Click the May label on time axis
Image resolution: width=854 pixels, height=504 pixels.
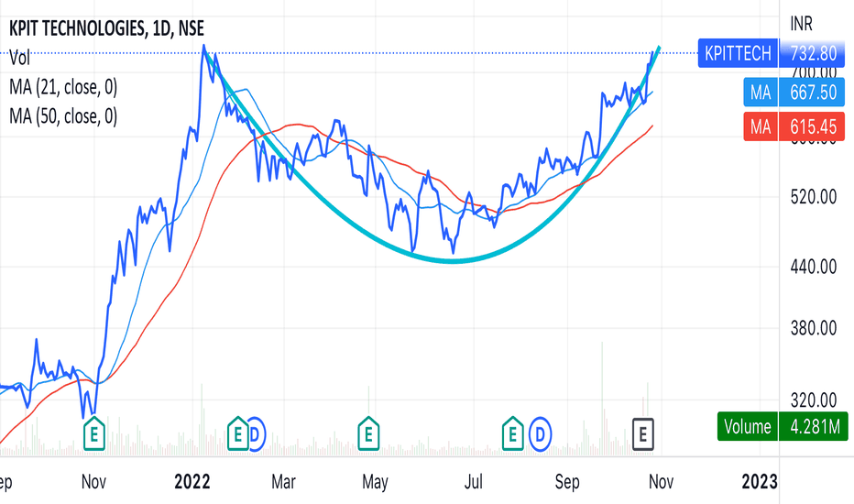[376, 482]
